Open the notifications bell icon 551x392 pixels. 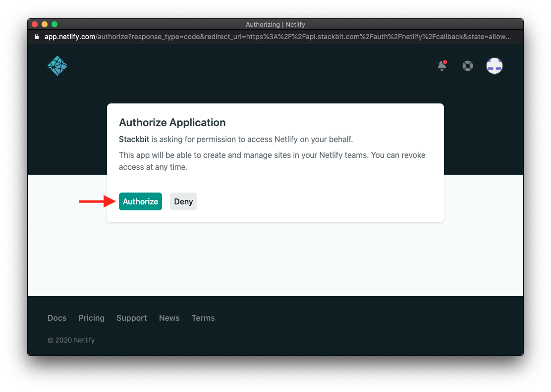pos(442,66)
